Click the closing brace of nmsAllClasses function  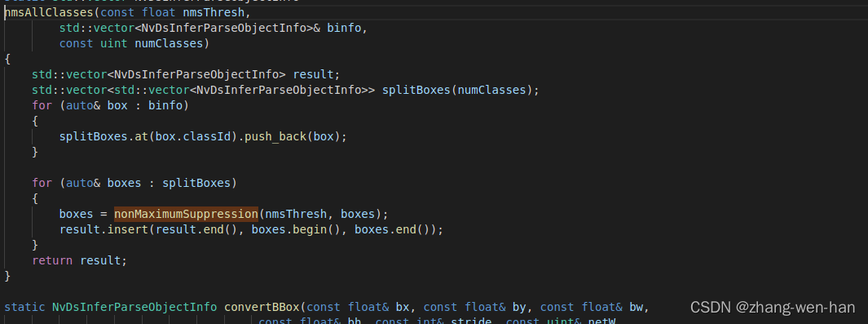(x=7, y=276)
